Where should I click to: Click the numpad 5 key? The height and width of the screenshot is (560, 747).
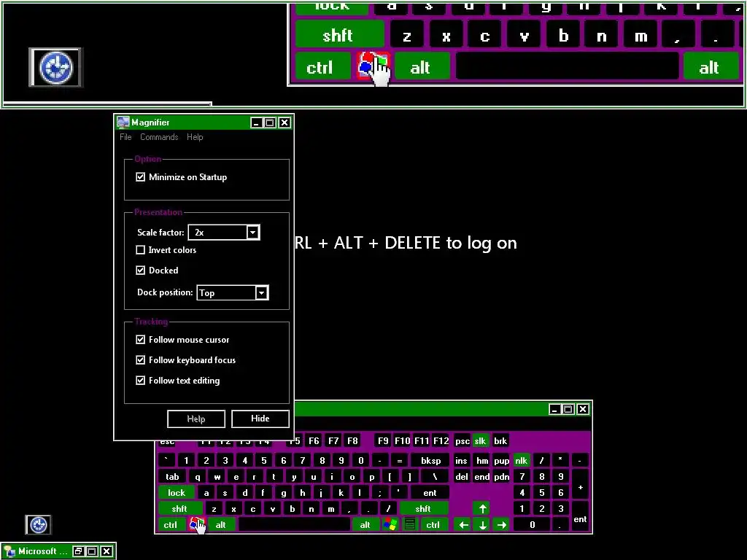click(x=542, y=492)
